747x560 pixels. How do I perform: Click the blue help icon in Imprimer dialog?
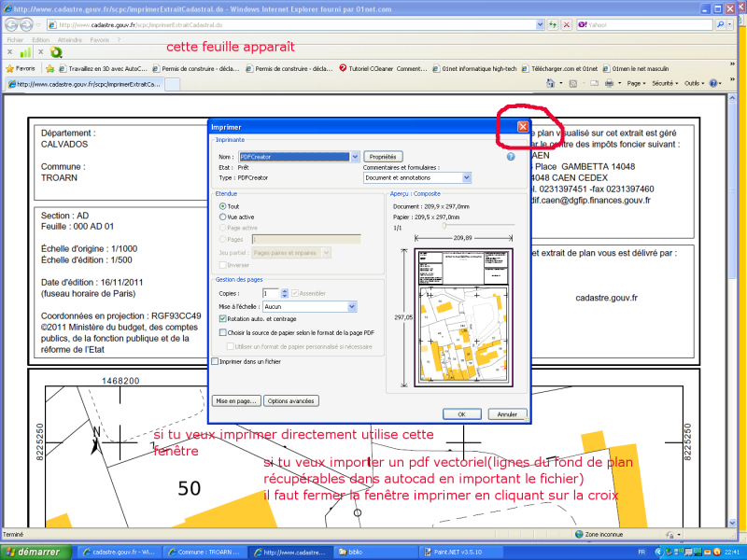pyautogui.click(x=511, y=157)
